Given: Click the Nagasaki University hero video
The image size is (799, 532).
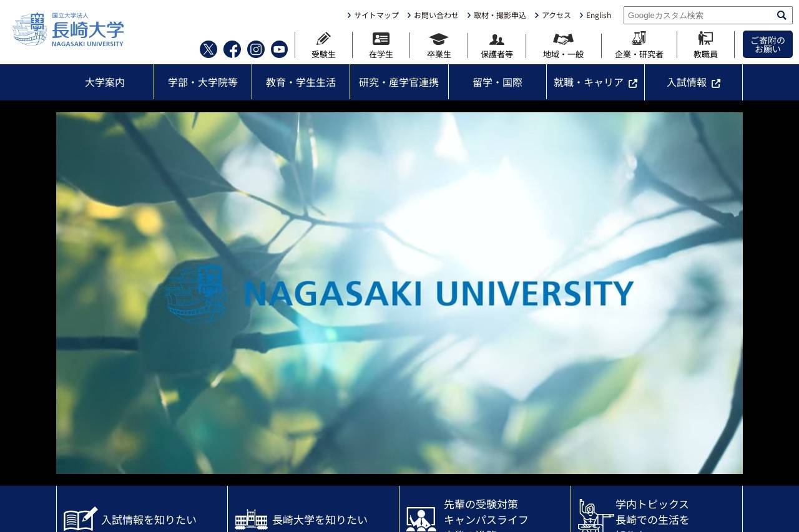Looking at the screenshot, I should [x=399, y=293].
